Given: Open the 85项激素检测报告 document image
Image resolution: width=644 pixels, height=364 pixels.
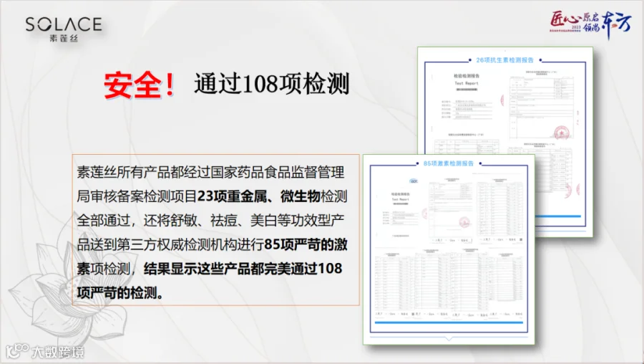Looking at the screenshot, I should pos(449,249).
